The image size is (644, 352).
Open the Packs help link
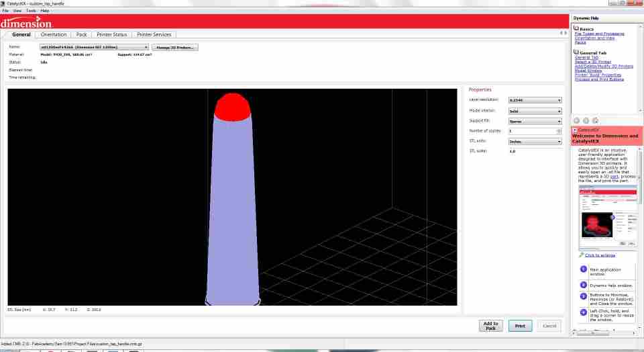click(580, 42)
